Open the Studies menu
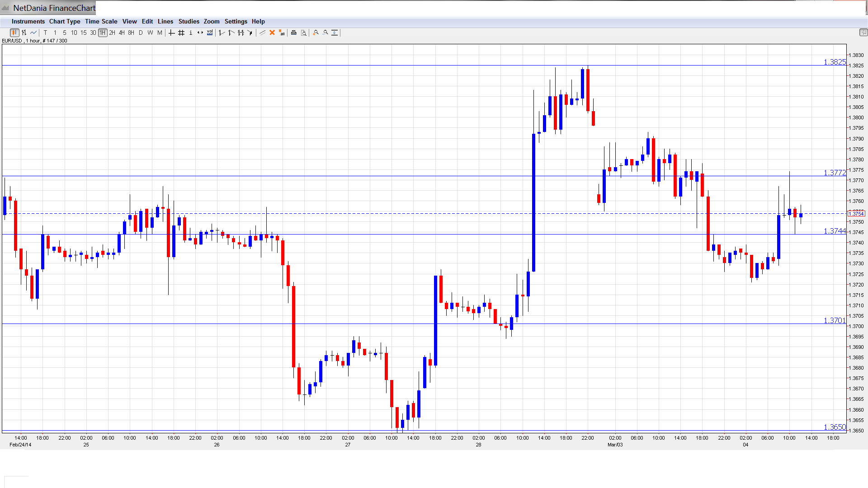This screenshot has height=488, width=868. tap(189, 21)
